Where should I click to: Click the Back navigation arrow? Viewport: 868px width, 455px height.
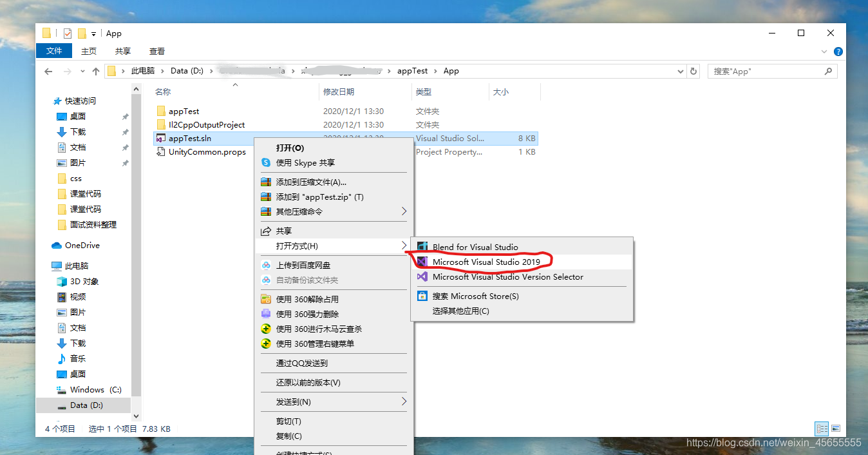tap(48, 71)
